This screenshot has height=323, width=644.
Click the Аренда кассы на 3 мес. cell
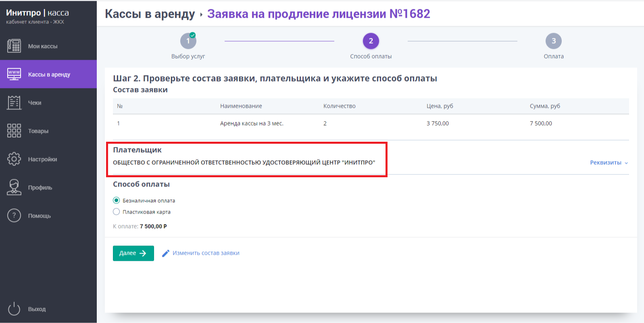[252, 124]
